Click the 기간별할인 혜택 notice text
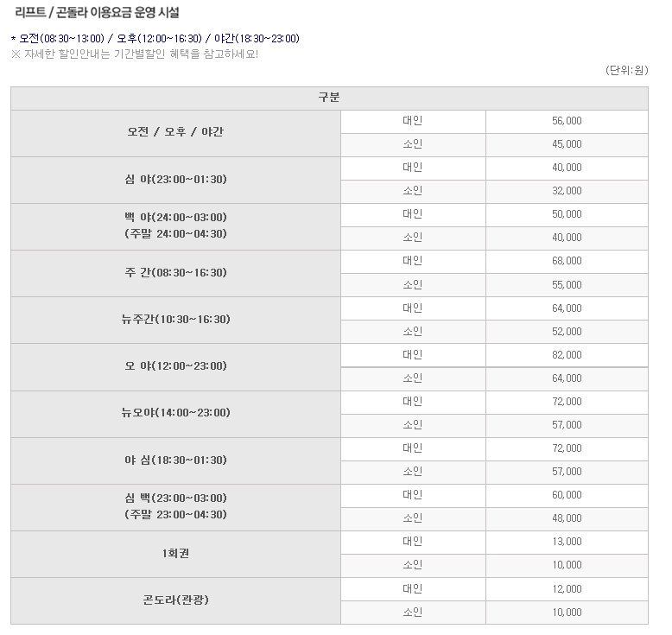 (x=134, y=54)
